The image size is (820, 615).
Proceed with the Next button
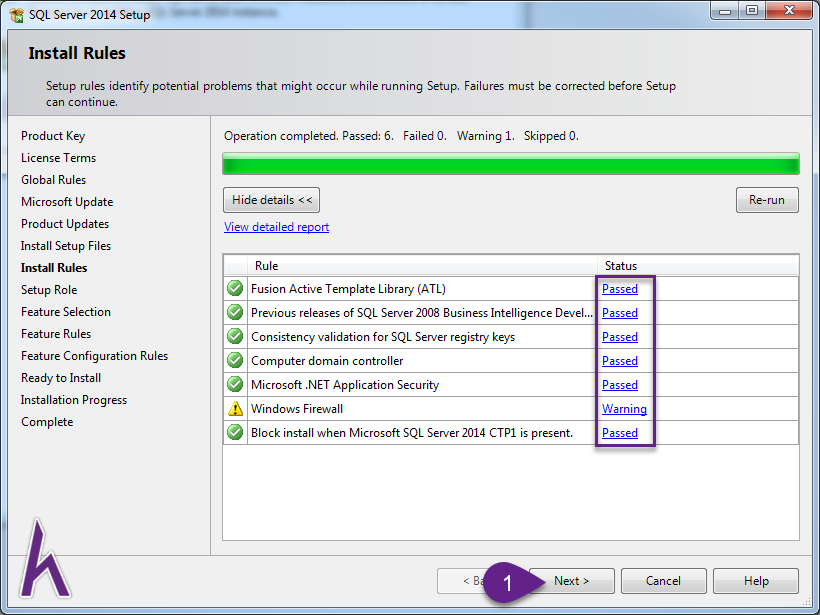click(x=572, y=581)
